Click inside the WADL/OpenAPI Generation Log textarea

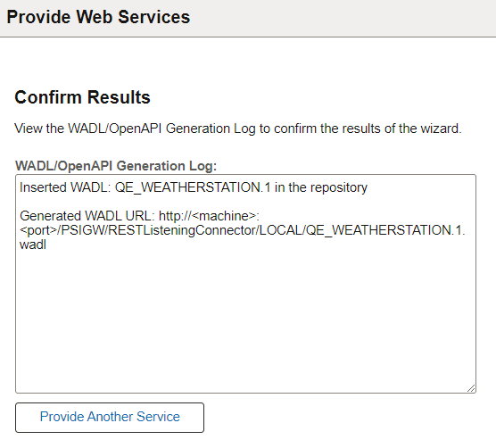245,284
